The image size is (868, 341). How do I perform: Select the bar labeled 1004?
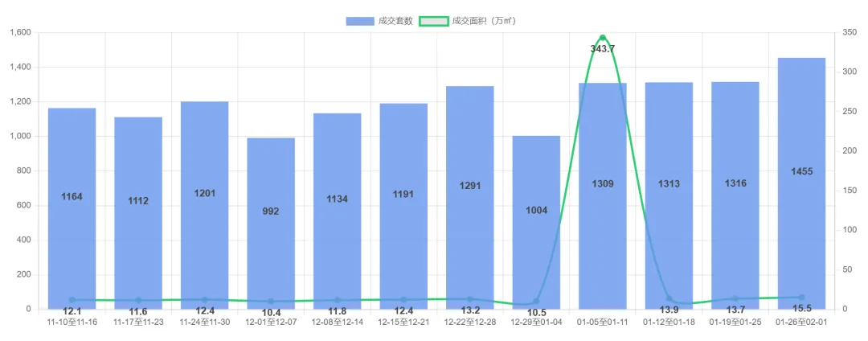tap(536, 223)
